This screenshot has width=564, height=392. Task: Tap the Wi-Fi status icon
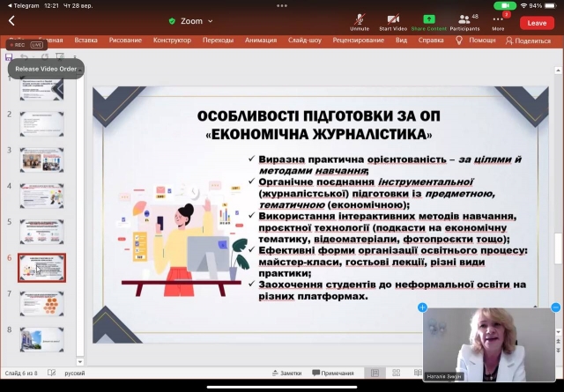(523, 6)
